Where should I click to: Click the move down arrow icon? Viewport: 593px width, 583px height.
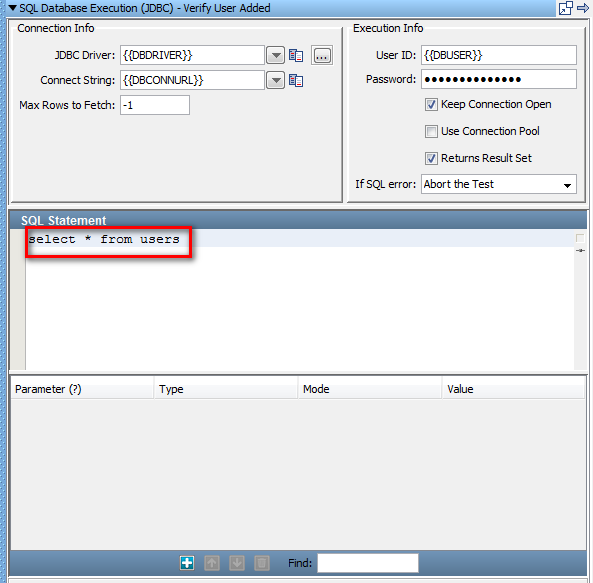(x=237, y=563)
